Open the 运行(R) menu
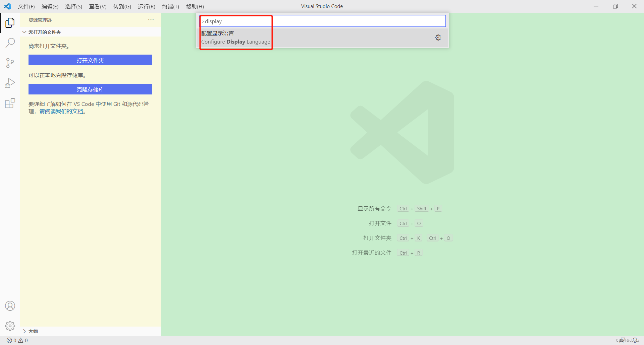 [147, 7]
